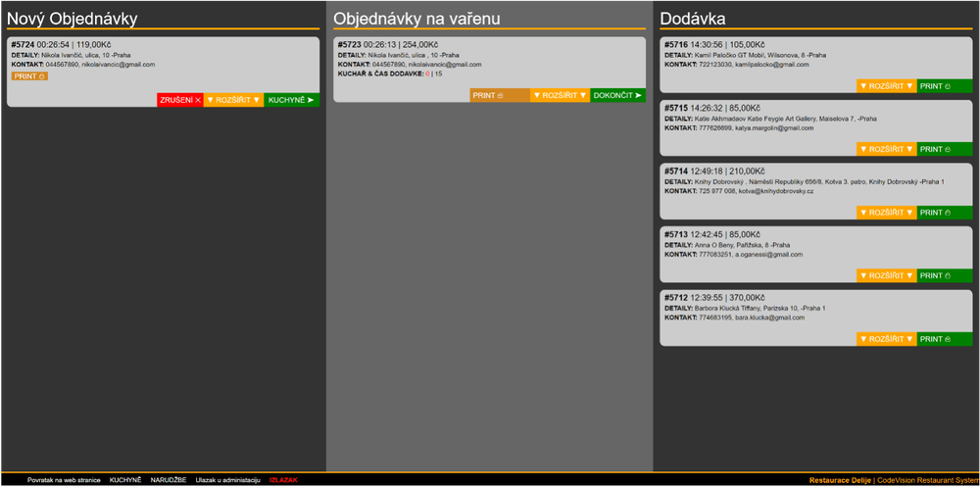Click the small orange PRINT icon in order #5724

[x=29, y=75]
